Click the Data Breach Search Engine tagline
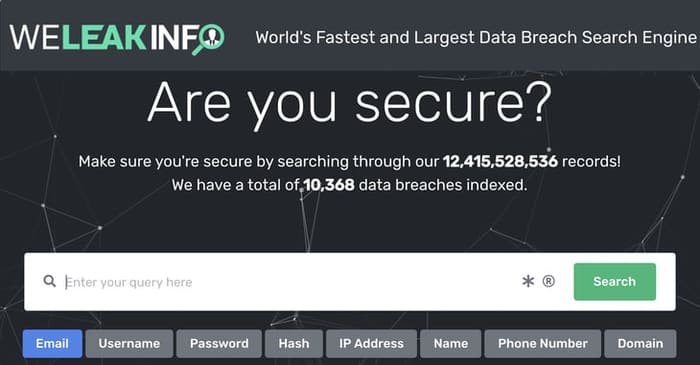The image size is (700, 365). (x=476, y=38)
